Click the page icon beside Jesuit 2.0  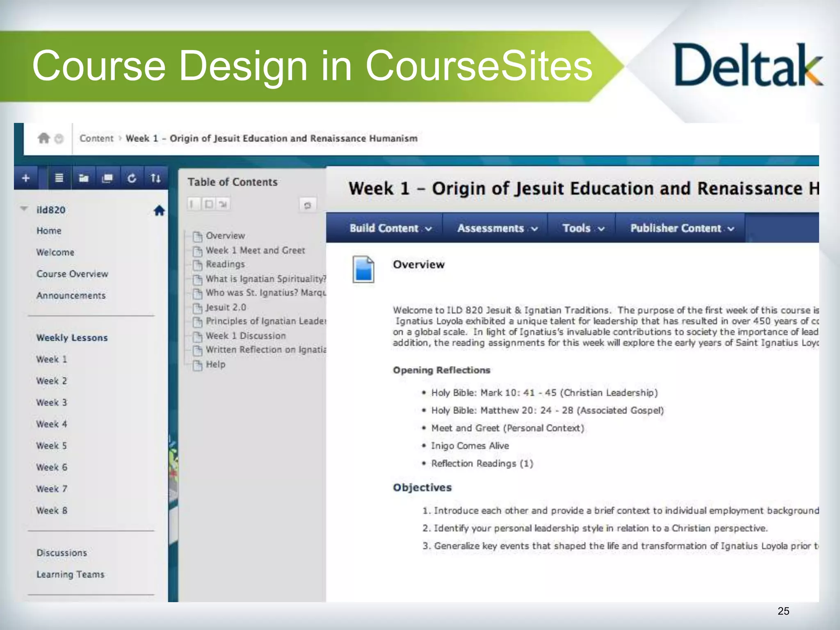[x=198, y=308]
